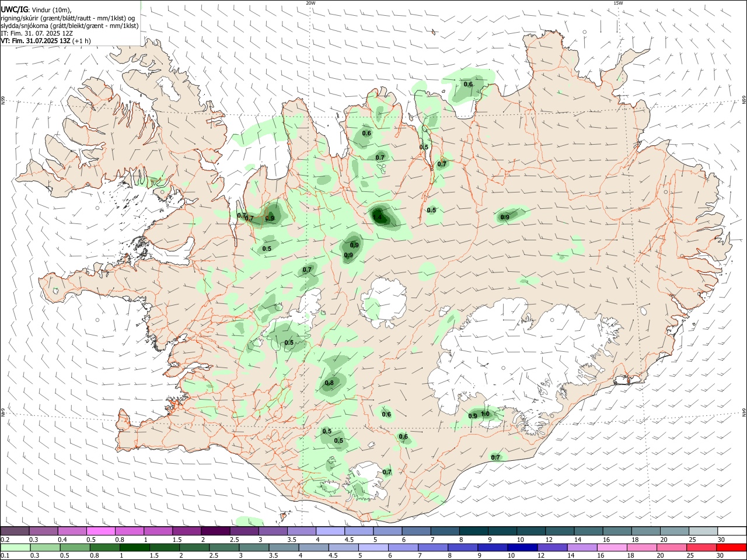The image size is (747, 560).
Task: Select the dusky purple 0.2 swatch in snow legend
Action: (15, 531)
